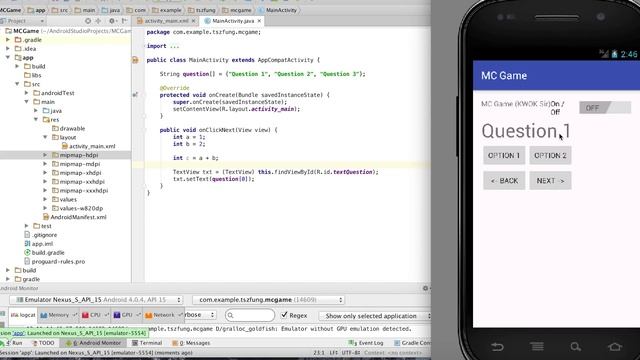Screen dimensions: 640x360
Task: Click the 'app' link in launch notification
Action: (18, 333)
